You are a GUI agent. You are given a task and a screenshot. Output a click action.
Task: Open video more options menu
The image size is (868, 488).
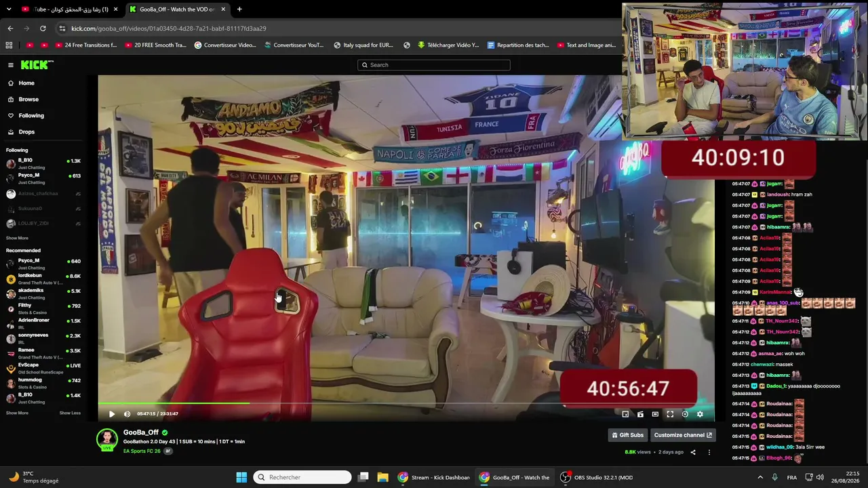709,452
